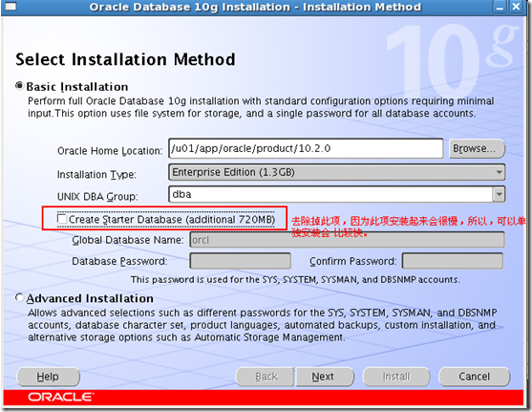This screenshot has width=532, height=412.
Task: Select the Advanced Installation radio button
Action: coord(20,298)
